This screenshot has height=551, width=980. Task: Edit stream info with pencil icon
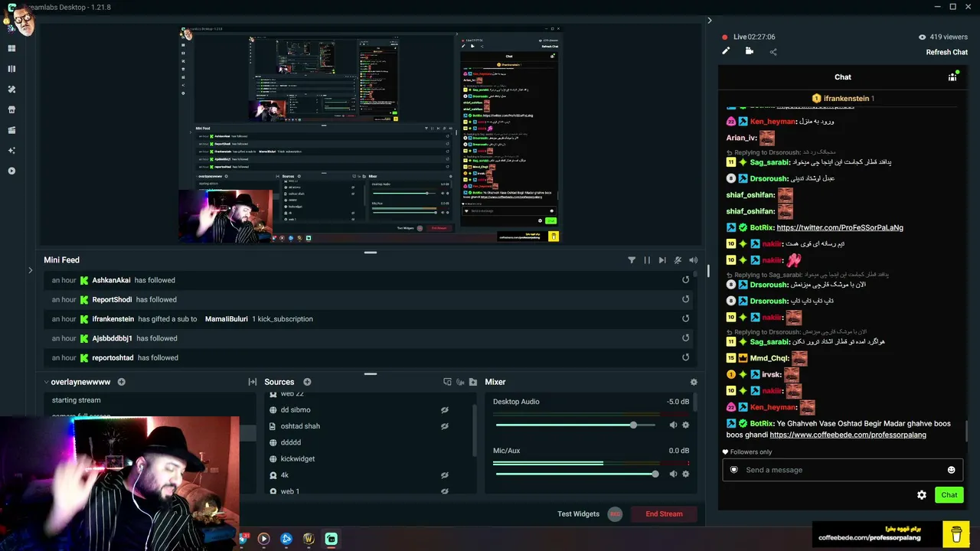(726, 51)
